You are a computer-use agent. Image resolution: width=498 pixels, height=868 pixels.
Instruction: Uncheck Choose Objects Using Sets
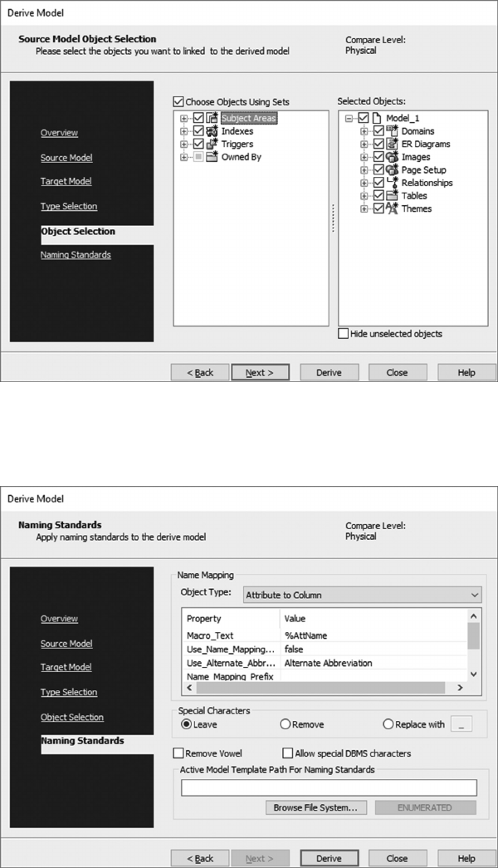click(178, 102)
